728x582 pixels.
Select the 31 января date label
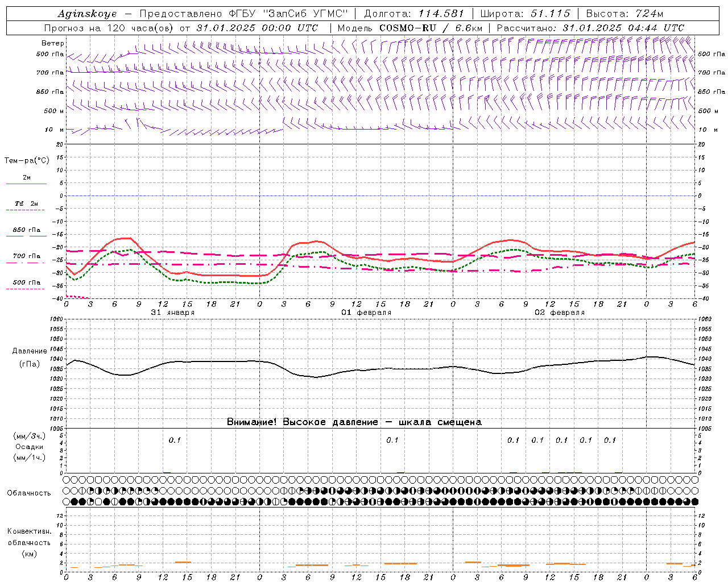(173, 313)
